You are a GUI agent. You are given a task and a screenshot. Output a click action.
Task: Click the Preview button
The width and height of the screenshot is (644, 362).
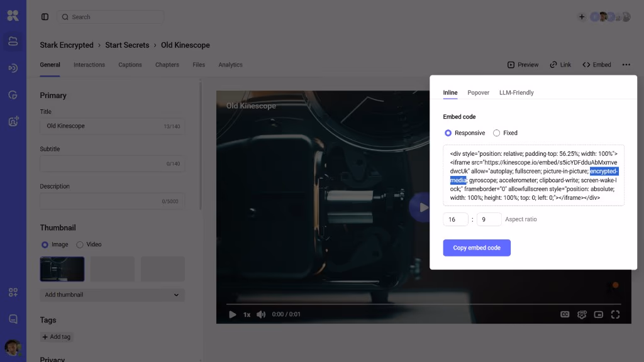[523, 65]
